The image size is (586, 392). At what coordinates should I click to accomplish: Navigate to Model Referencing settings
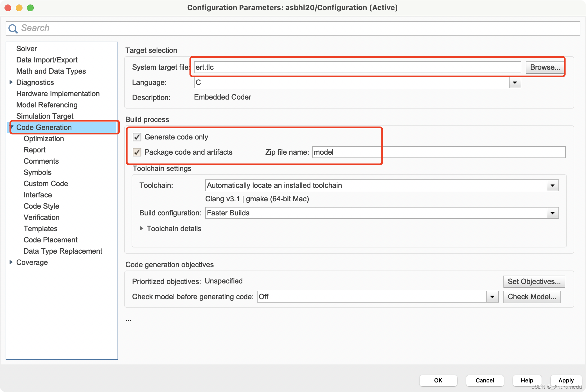[47, 105]
